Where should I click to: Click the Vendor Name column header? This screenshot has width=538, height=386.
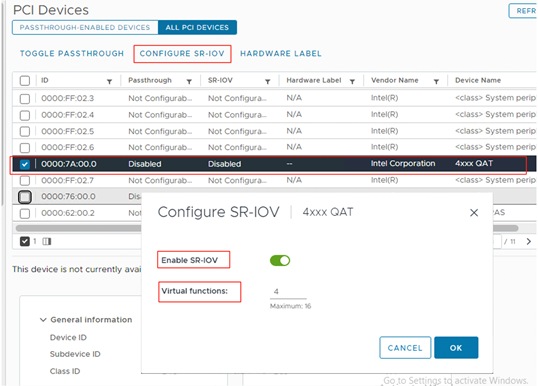click(395, 80)
